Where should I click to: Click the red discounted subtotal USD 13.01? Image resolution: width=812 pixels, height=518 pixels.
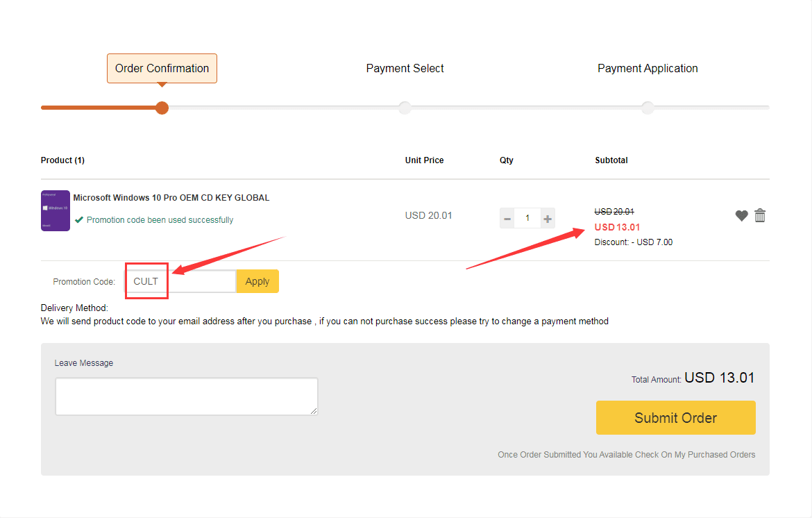(x=617, y=227)
